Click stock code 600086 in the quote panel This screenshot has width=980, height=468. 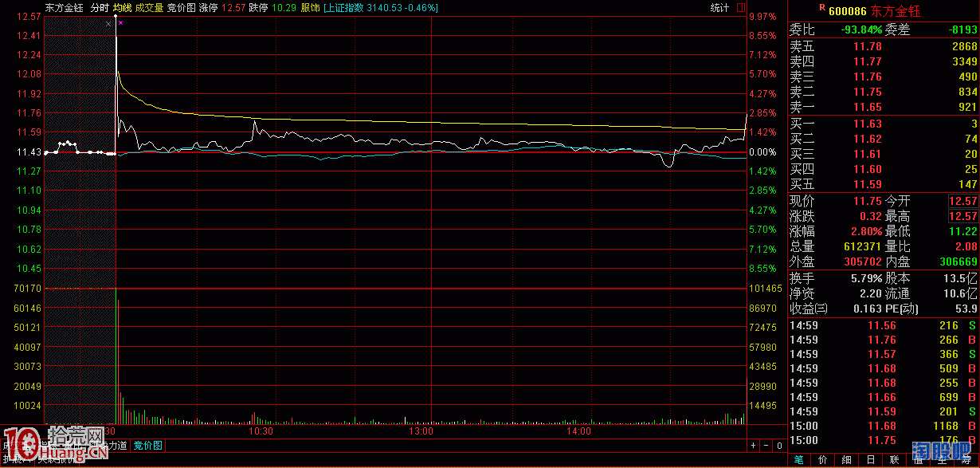point(849,11)
